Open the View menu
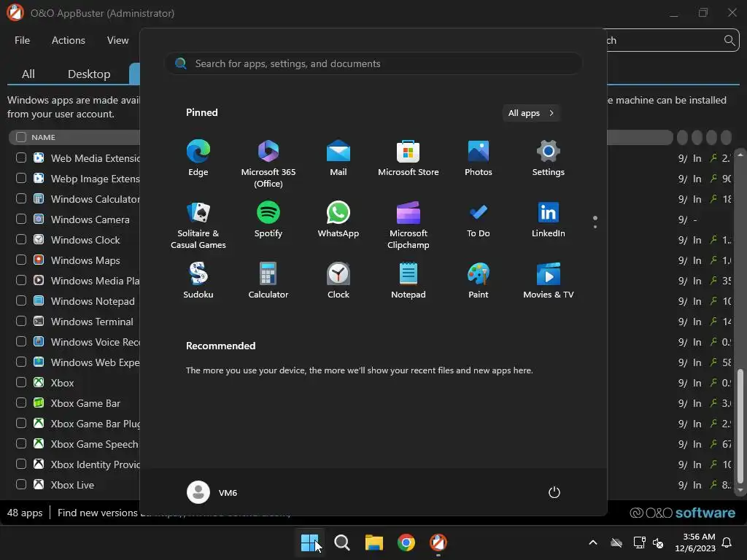Screen dimensions: 747x560 117,41
